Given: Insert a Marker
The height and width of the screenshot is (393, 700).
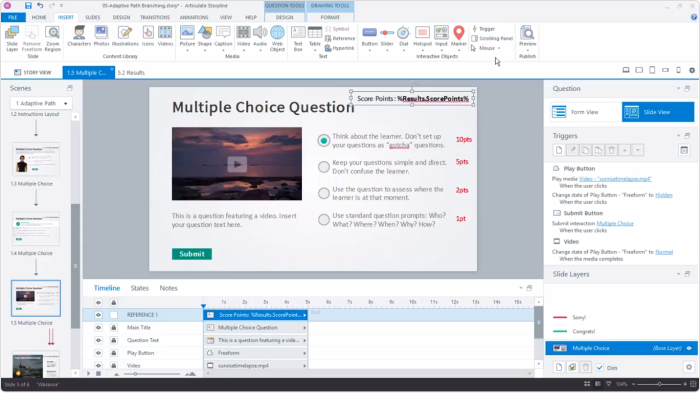Looking at the screenshot, I should pyautogui.click(x=458, y=38).
